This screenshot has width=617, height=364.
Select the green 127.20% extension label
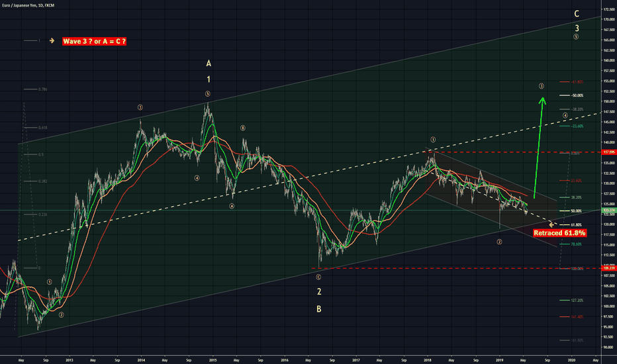(577, 300)
